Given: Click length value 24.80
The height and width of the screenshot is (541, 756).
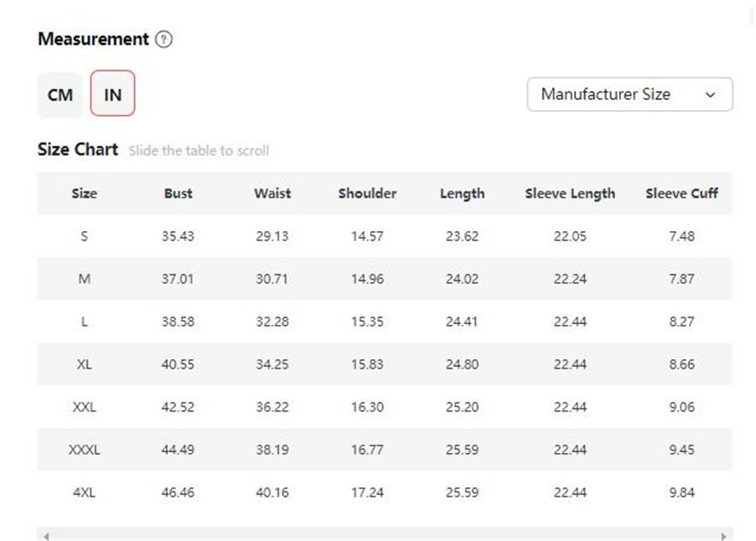Looking at the screenshot, I should [462, 364].
